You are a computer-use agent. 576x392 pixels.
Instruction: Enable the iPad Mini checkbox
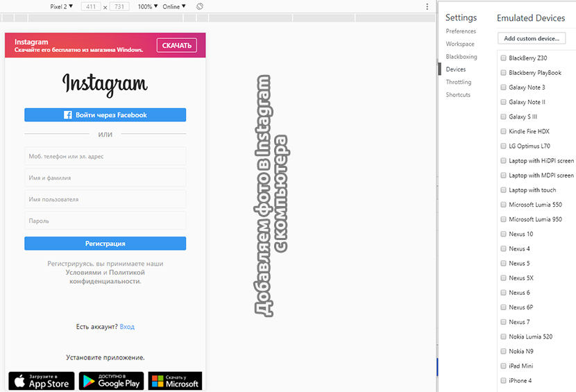click(503, 366)
